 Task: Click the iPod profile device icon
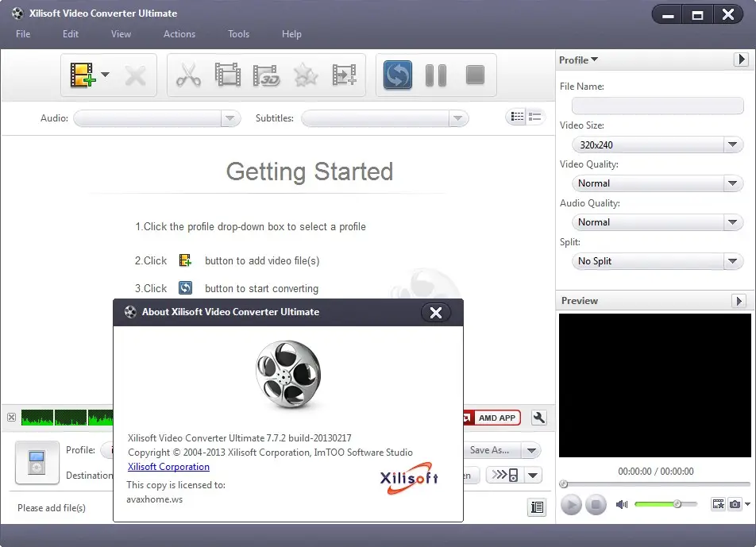click(37, 462)
